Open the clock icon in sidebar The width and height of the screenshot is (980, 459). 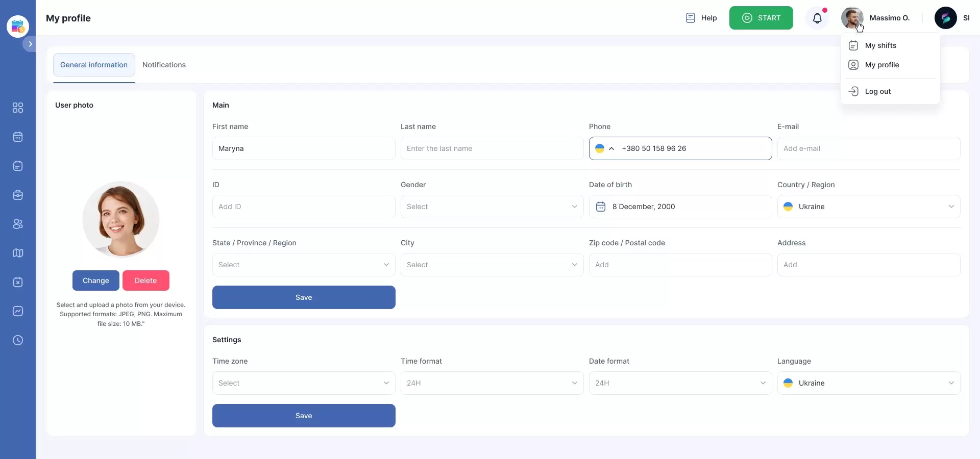18,340
